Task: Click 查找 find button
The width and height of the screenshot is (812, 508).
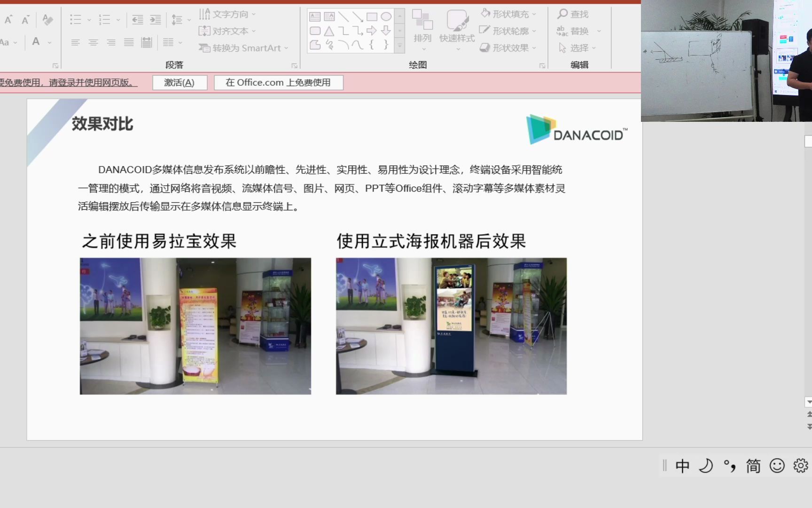Action: 573,14
